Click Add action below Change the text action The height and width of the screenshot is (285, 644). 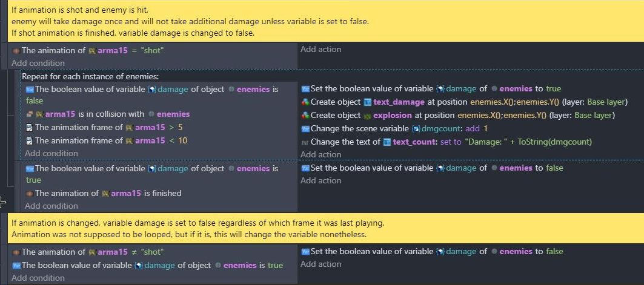pos(320,154)
